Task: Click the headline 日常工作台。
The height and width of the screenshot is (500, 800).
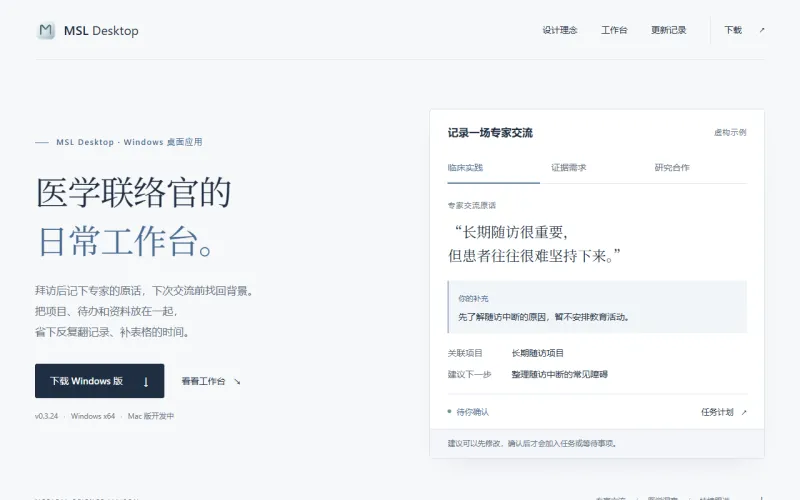Action: tap(127, 241)
